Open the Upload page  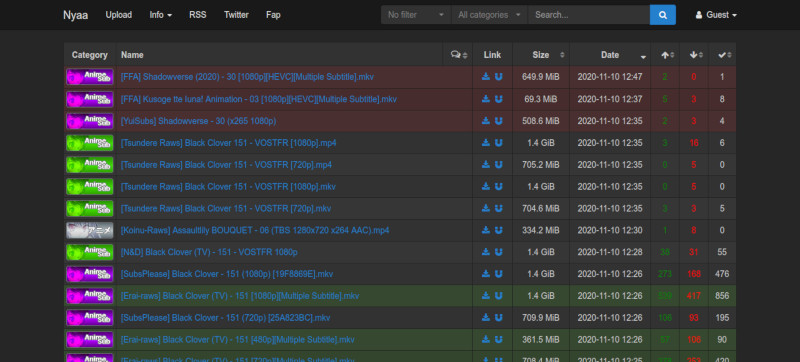118,15
